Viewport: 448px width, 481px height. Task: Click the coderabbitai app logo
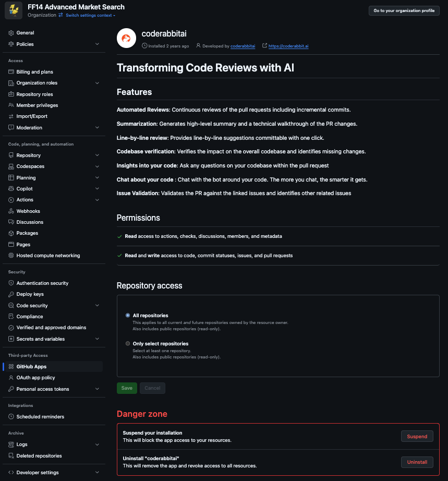click(x=126, y=39)
